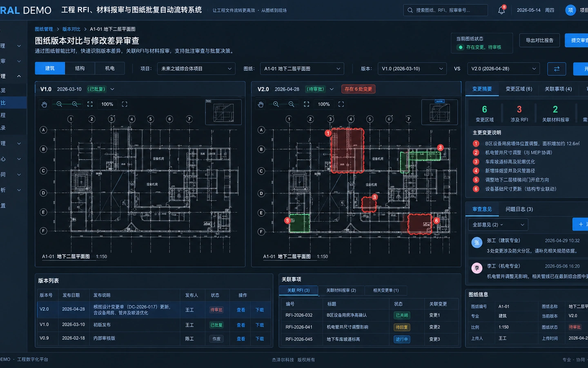Click 张工 reviewer avatar
Viewport: 588px width, 368px height.
[477, 242]
